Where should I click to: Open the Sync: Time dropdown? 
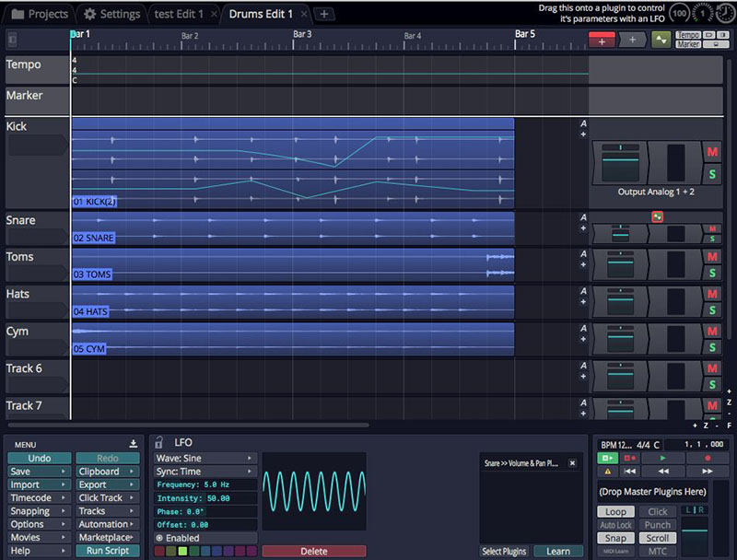coord(205,472)
